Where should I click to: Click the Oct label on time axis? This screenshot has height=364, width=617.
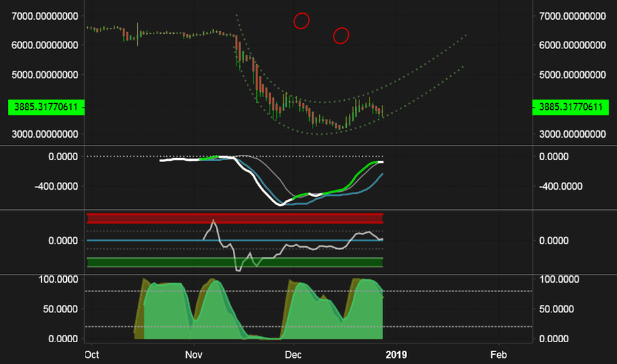coord(91,355)
